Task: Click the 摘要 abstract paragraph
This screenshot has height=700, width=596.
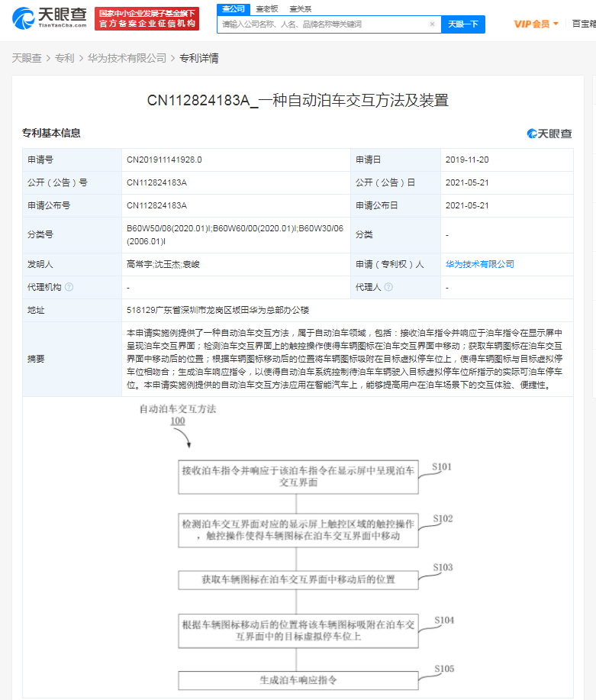Action: [345, 359]
